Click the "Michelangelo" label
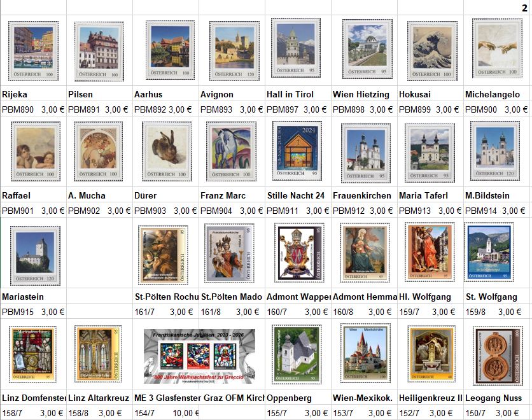Screen dimensions: 532x420 point(493,94)
